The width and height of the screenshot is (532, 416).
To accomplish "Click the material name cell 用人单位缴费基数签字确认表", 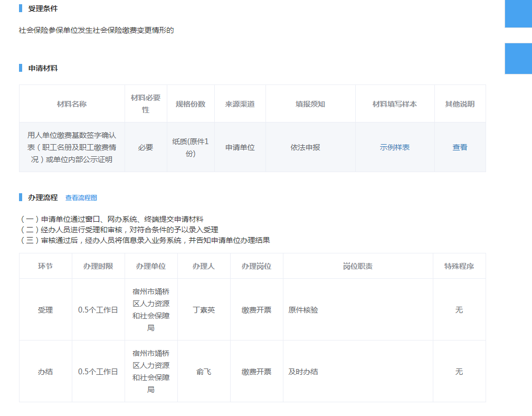I will click(72, 147).
